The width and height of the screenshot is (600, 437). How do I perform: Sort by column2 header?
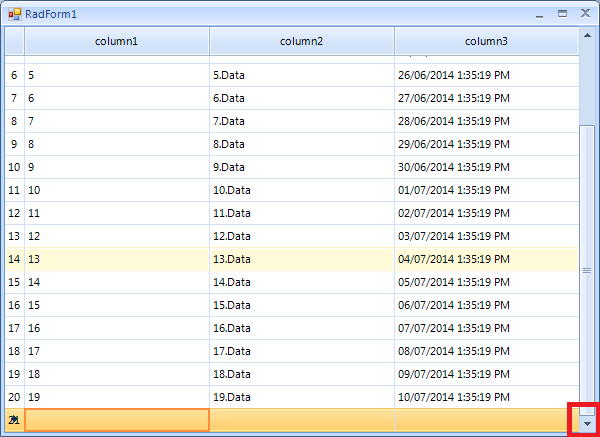click(x=302, y=41)
